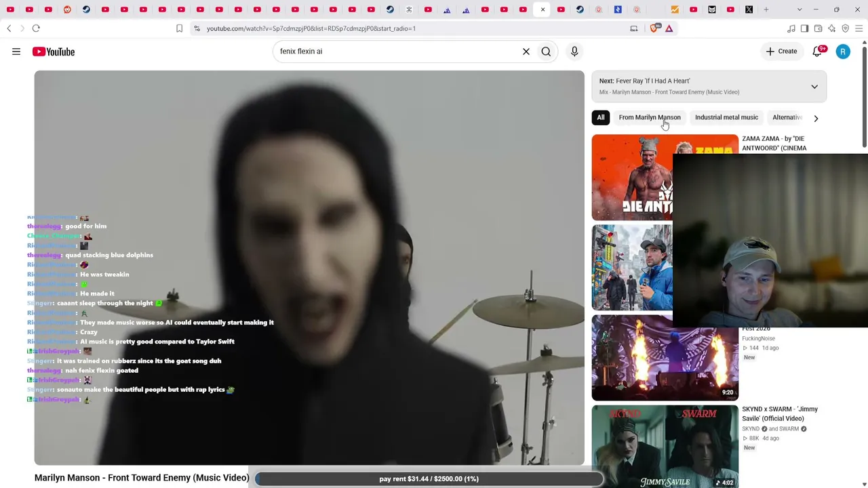Open the FuckingNoise channel link
The height and width of the screenshot is (488, 868).
(758, 339)
